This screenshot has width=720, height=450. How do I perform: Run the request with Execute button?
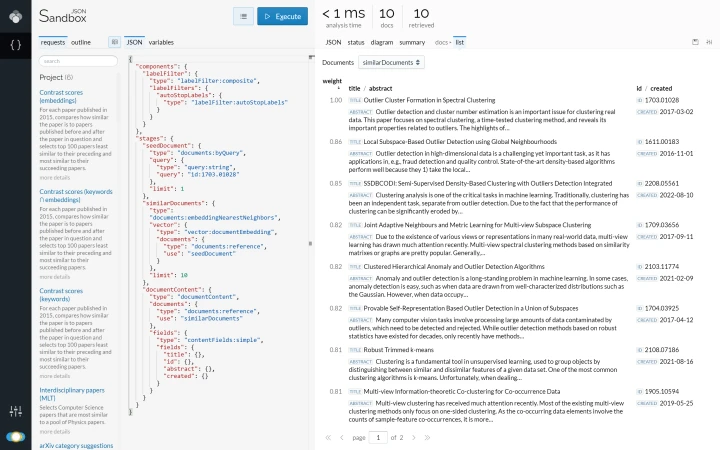click(282, 17)
